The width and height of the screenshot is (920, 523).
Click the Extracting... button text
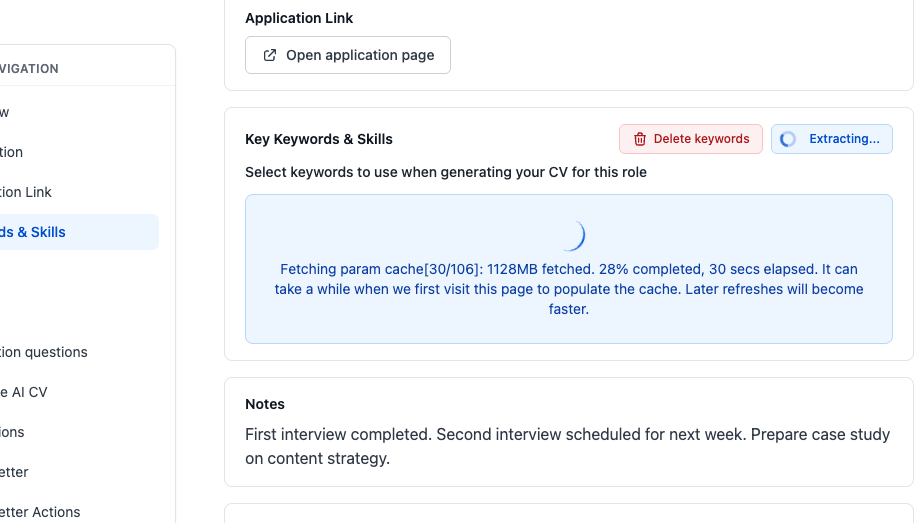pos(844,139)
